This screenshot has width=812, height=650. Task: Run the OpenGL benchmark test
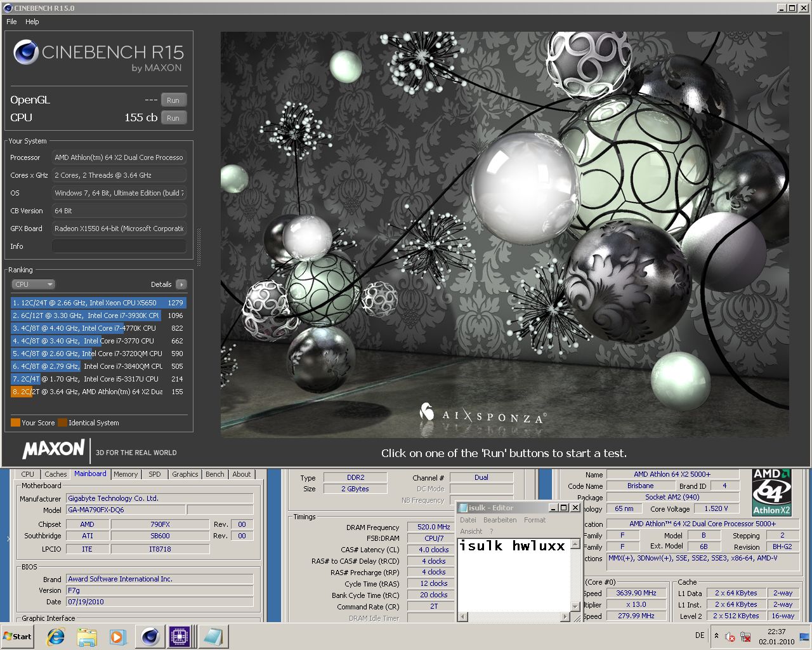tap(173, 100)
